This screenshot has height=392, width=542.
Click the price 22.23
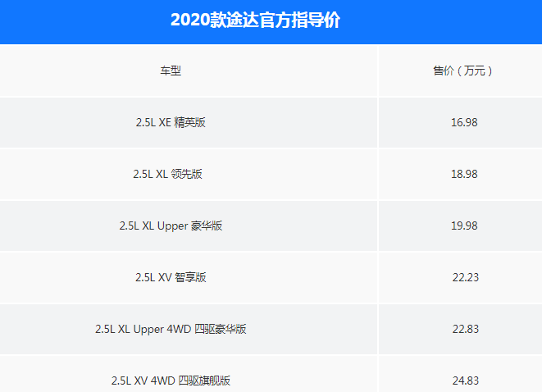click(466, 277)
